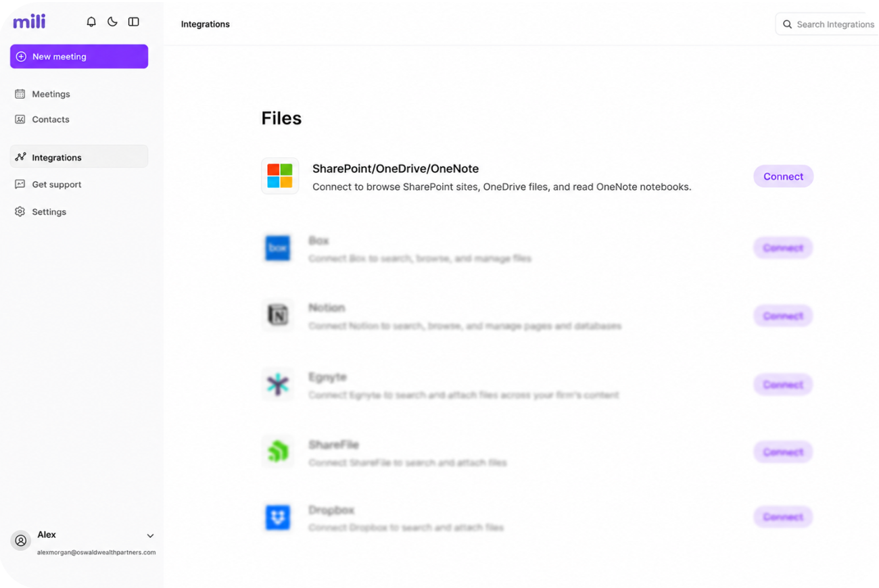Click the Search Integrations field
879x588 pixels.
827,24
